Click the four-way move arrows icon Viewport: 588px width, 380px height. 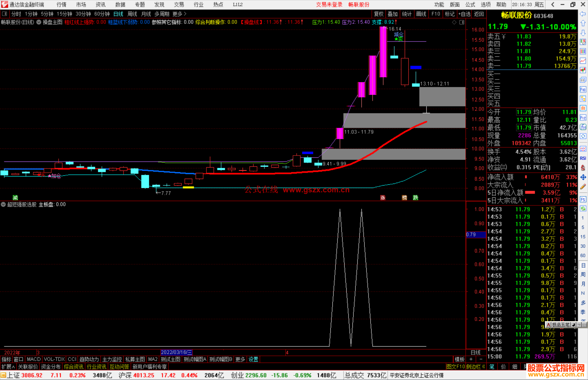tap(583, 177)
